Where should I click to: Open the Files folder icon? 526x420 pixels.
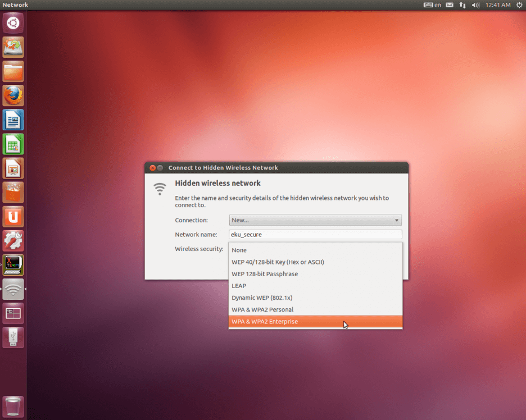tap(13, 71)
